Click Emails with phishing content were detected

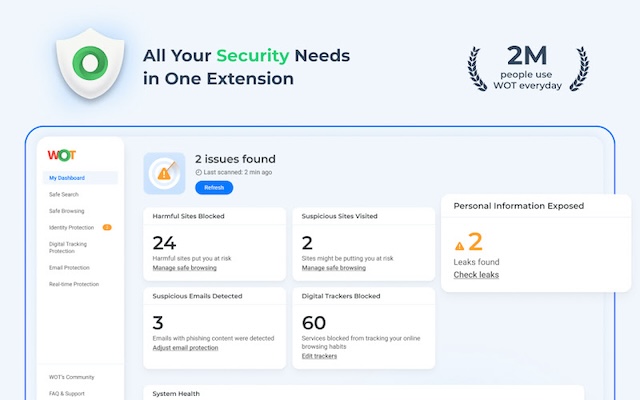[213, 338]
